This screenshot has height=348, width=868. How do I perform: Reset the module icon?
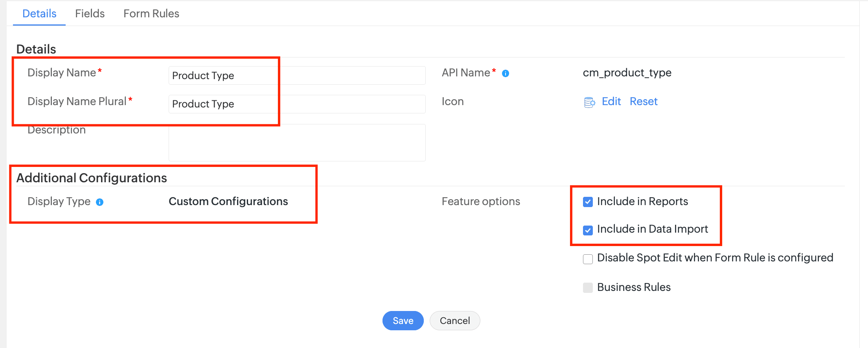tap(643, 102)
